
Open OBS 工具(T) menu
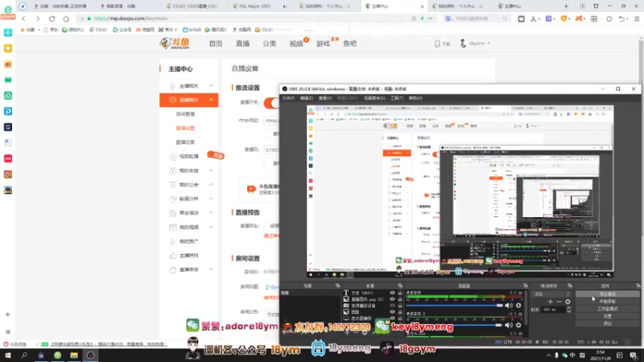tap(397, 98)
